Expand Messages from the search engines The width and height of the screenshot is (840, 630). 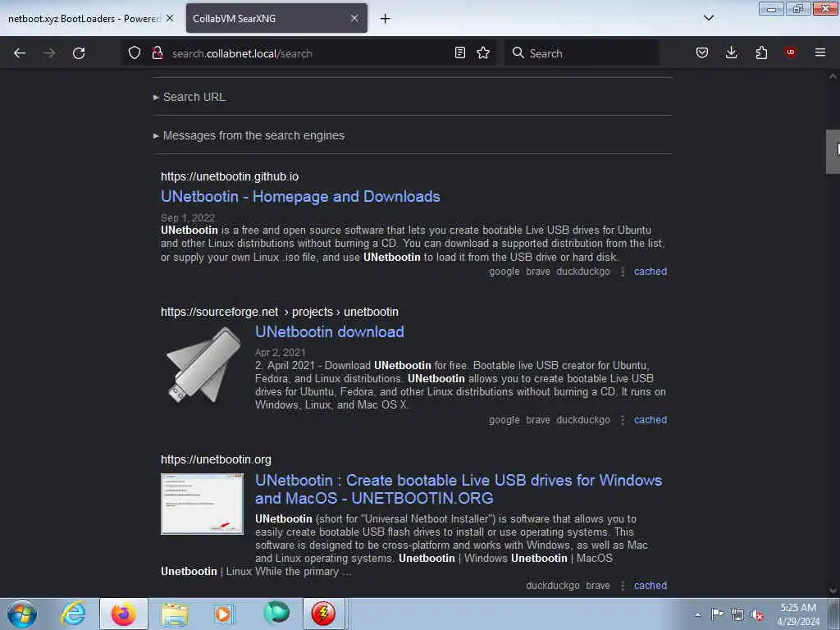[x=249, y=135]
